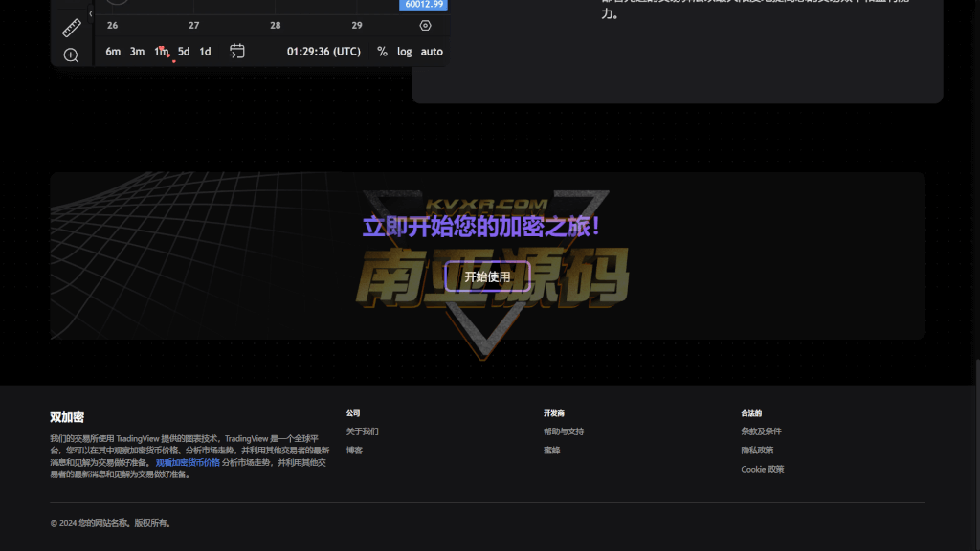The width and height of the screenshot is (980, 551).
Task: Toggle auto scale on the chart
Action: tap(432, 52)
